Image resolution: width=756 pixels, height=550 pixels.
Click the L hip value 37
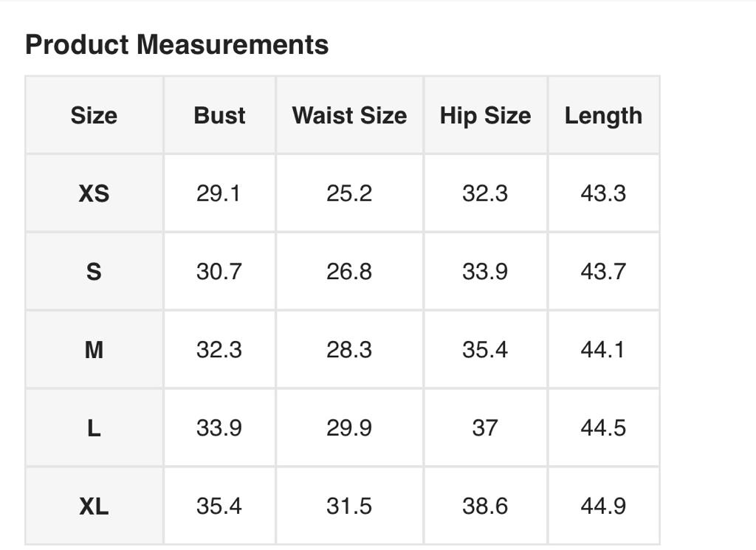coord(485,428)
